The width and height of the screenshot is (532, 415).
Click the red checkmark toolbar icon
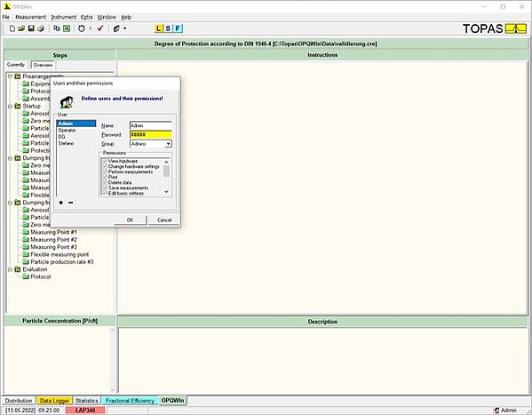click(100, 28)
